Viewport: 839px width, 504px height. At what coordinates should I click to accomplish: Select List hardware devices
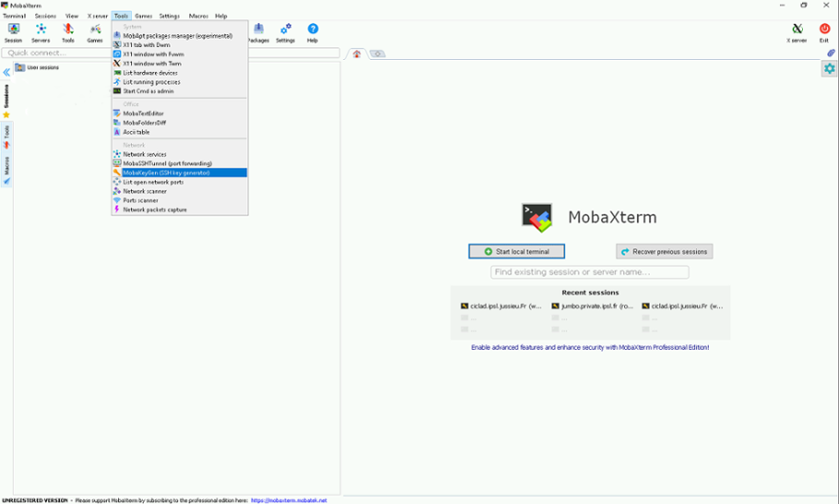[180, 73]
